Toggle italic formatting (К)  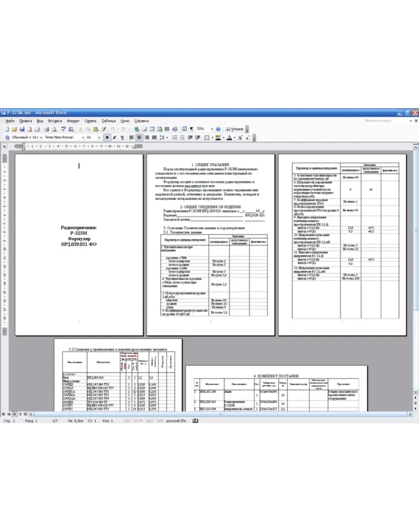[x=114, y=137]
